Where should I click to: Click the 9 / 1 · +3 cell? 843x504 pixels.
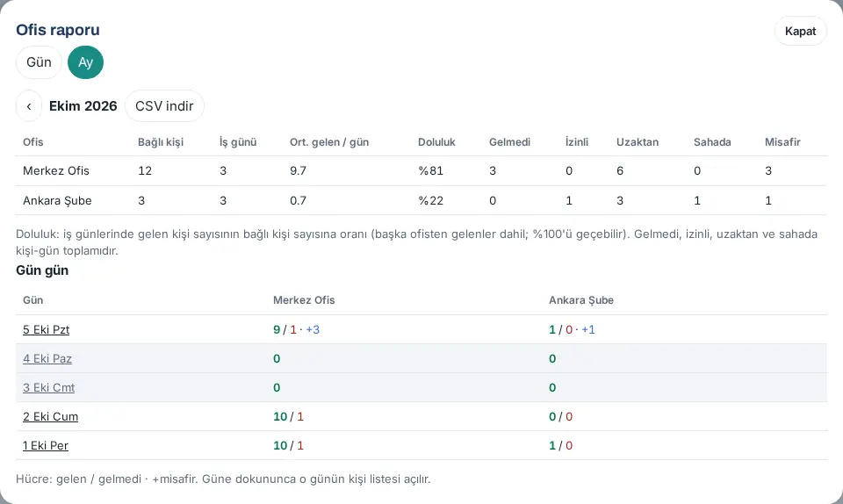[x=296, y=329]
